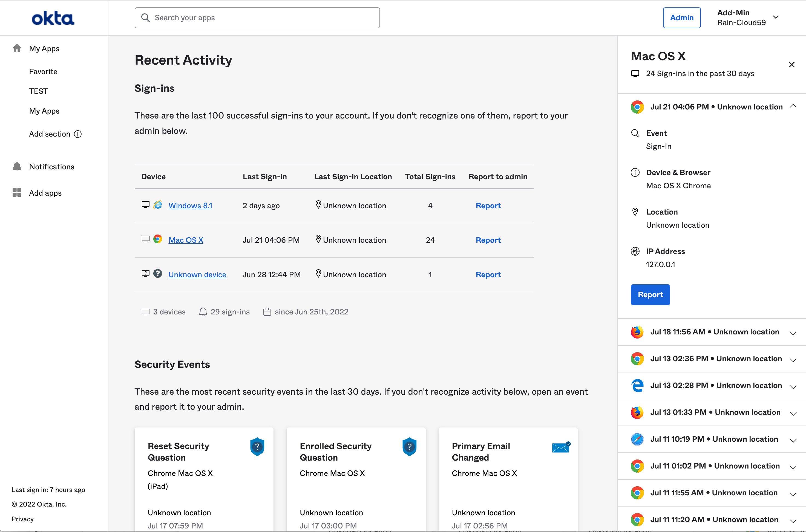The image size is (806, 532).
Task: Collapse the Jul 21 04:06 PM sign-in entry
Action: pos(793,106)
